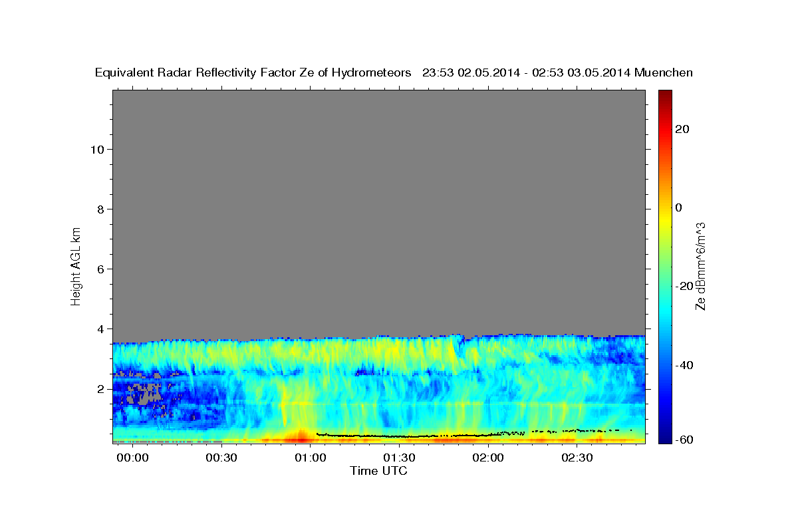Click the colorbar value '0'

(x=679, y=207)
